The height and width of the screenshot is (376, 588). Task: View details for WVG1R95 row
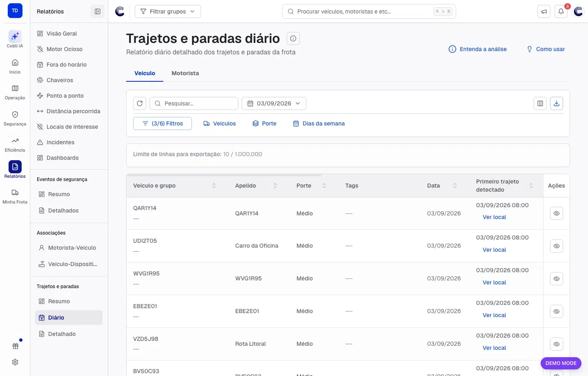tap(557, 279)
